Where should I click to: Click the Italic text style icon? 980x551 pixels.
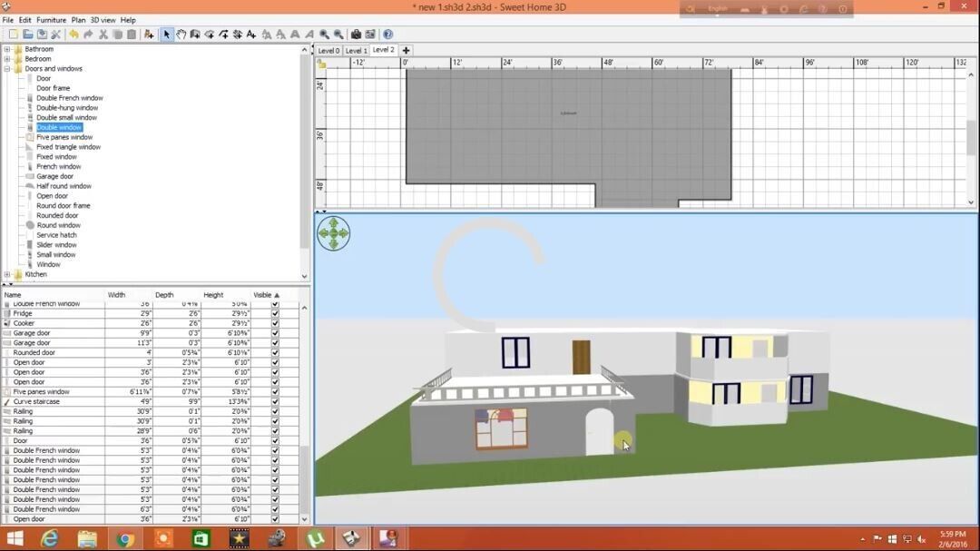[309, 34]
